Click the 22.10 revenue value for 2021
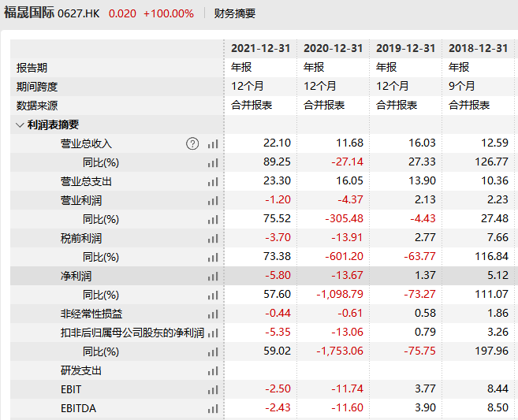This screenshot has width=518, height=420. coord(278,143)
